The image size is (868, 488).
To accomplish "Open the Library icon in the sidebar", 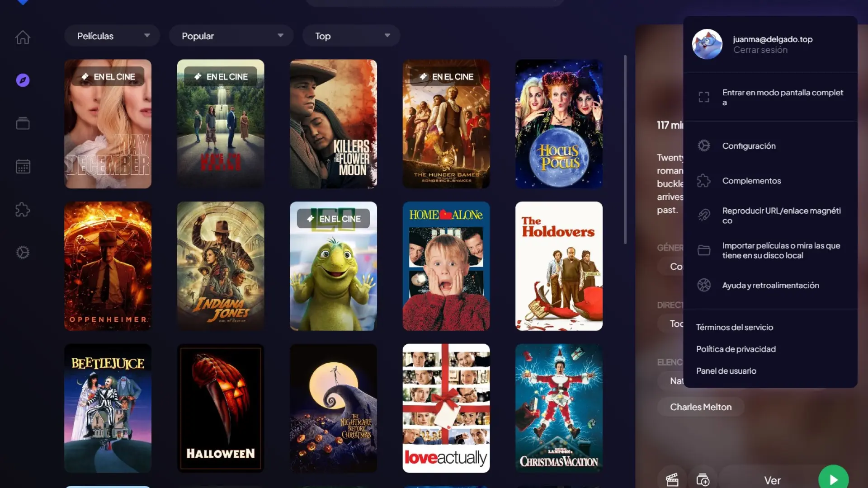I will point(23,123).
